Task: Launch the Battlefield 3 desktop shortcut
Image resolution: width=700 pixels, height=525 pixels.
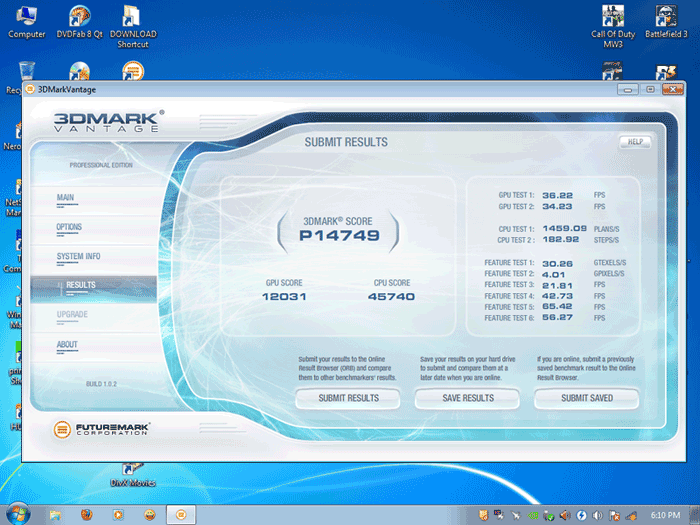Action: 666,21
